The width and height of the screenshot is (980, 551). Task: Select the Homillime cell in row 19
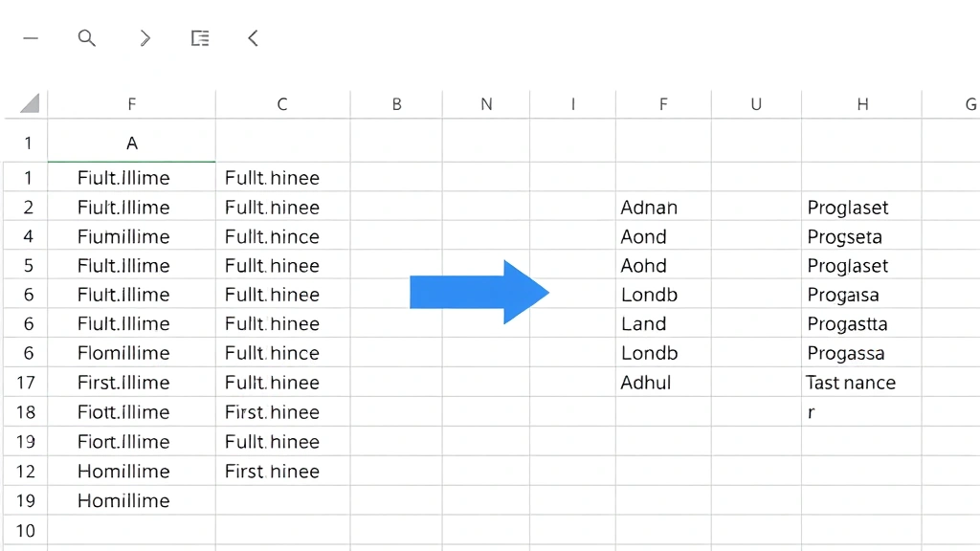coord(123,500)
